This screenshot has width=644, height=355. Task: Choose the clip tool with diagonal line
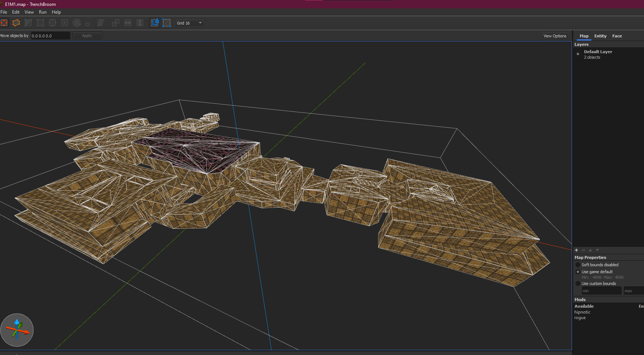(x=28, y=23)
